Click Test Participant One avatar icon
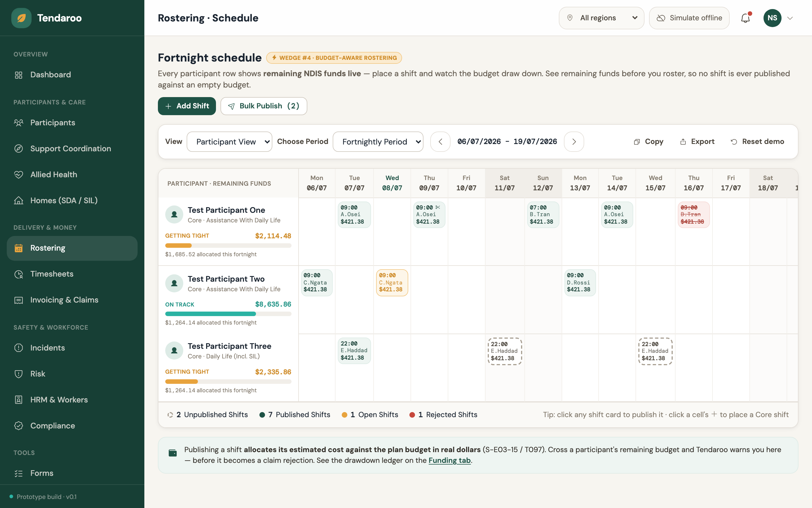Screen dimensions: 812x508 coord(174,214)
